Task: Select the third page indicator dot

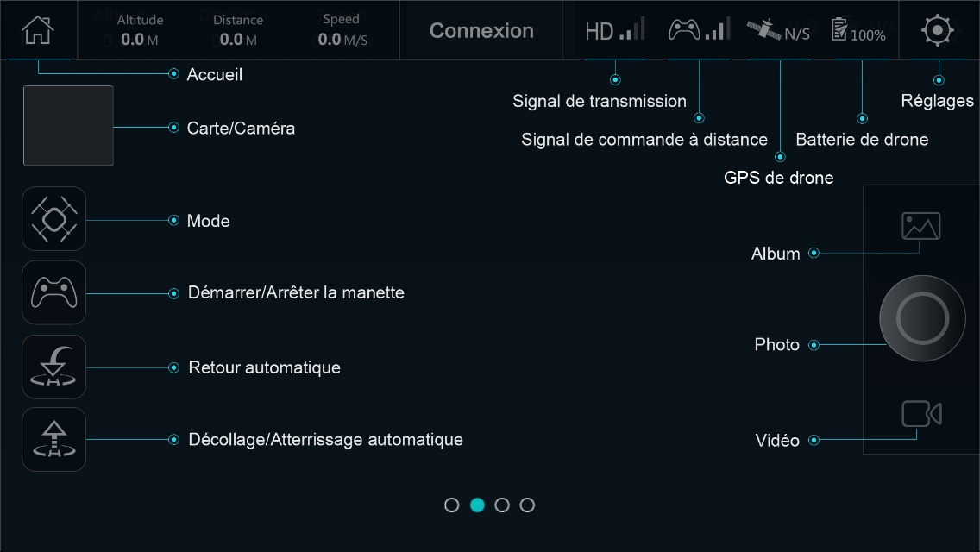Action: point(502,505)
